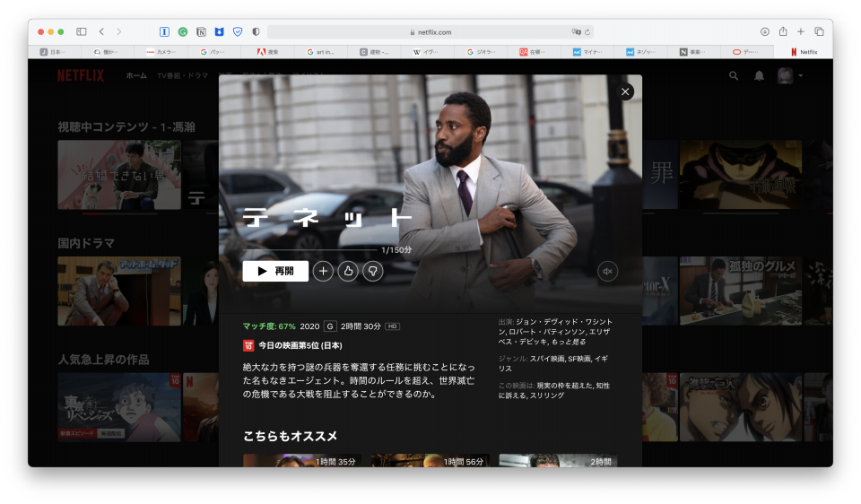This screenshot has width=861, height=504.
Task: Switch to the 'art in...' Google tab
Action: pos(322,52)
